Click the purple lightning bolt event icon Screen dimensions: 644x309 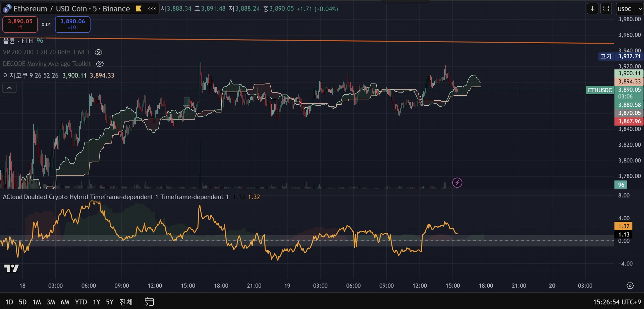pyautogui.click(x=457, y=183)
